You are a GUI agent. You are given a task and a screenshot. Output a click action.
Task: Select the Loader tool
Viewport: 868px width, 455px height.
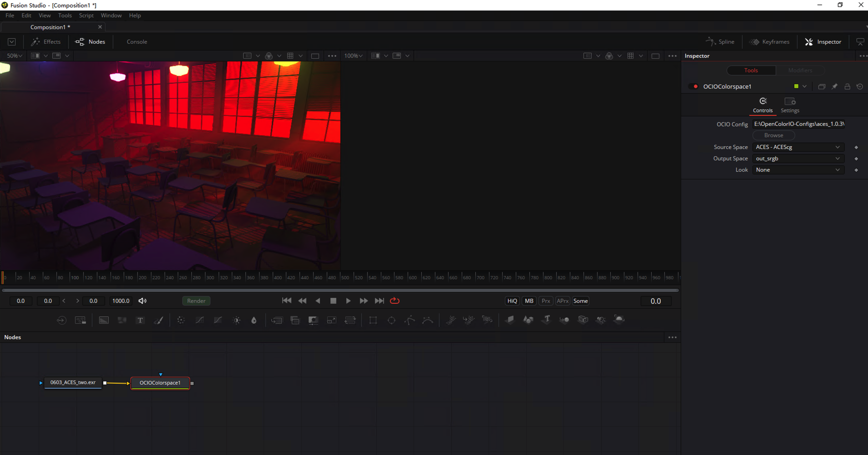coord(61,320)
